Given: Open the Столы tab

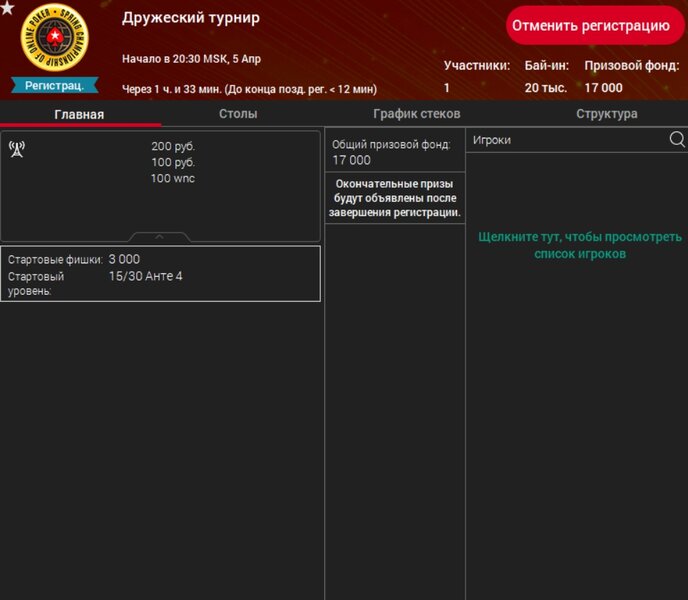Looking at the screenshot, I should tap(238, 114).
